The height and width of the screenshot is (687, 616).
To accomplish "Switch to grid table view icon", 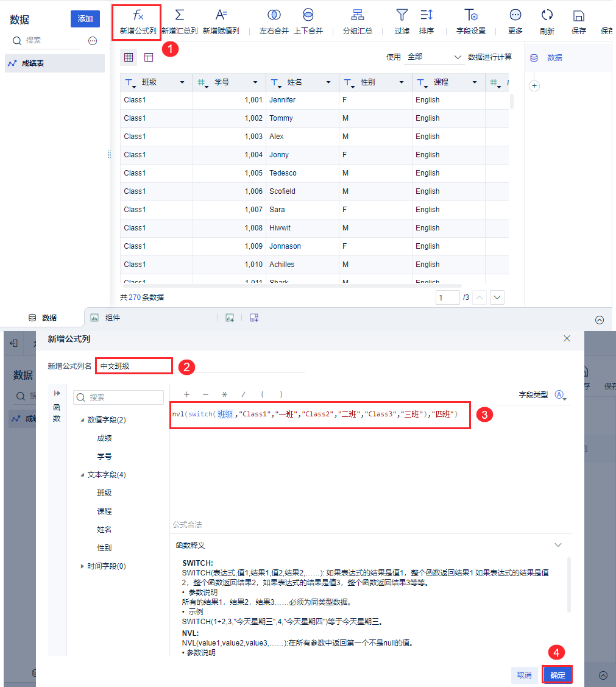I will point(129,57).
